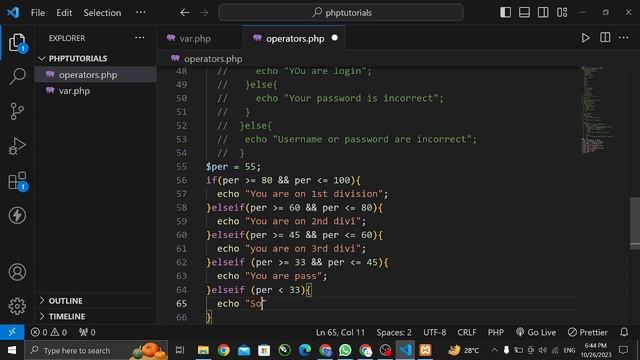Viewport: 640px width, 360px height.
Task: Open the Source Control view
Action: click(17, 111)
